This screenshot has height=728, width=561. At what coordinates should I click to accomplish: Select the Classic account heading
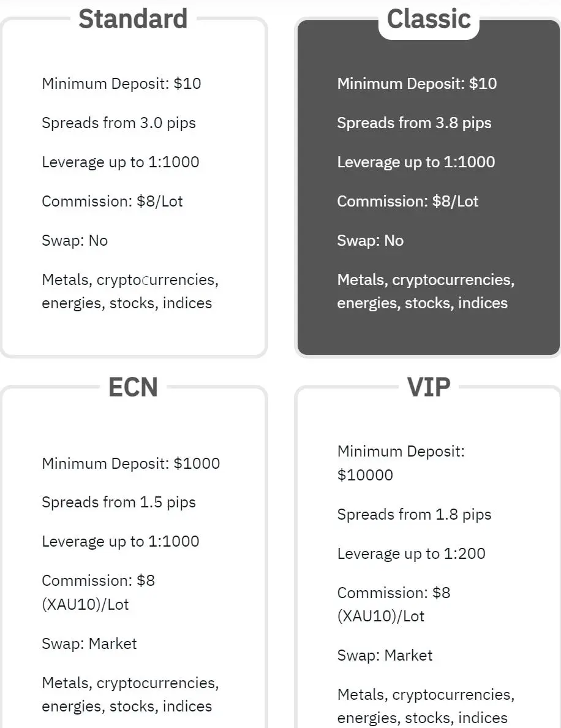(x=429, y=19)
